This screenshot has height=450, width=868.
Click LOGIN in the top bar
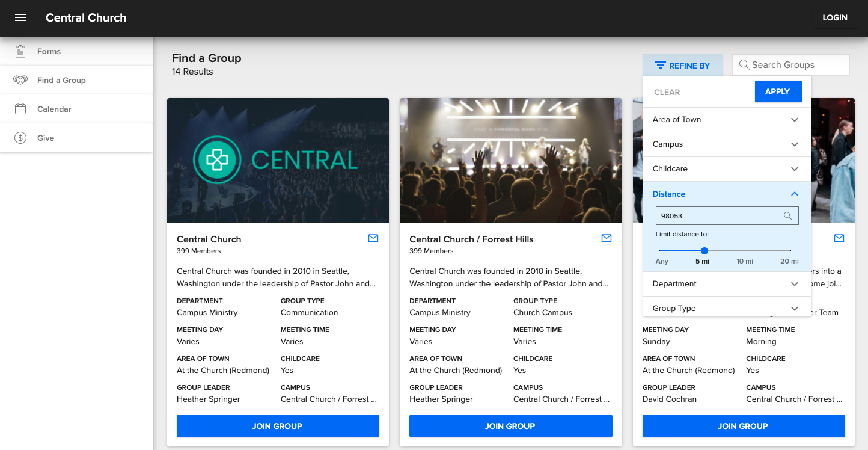tap(834, 17)
